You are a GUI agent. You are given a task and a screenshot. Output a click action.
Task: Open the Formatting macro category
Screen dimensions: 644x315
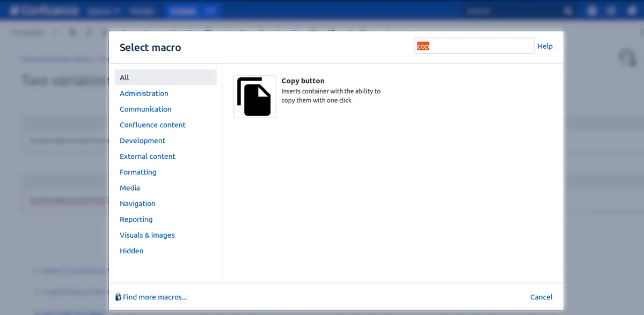(x=138, y=172)
